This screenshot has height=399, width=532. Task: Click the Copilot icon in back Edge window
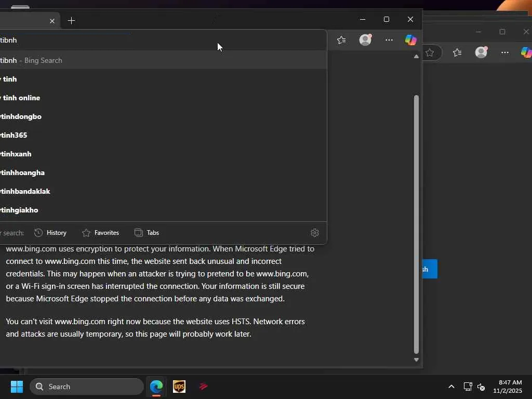pos(526,52)
